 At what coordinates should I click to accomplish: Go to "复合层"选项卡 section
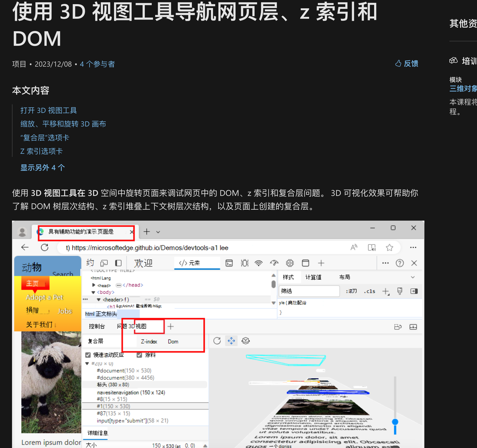click(45, 138)
